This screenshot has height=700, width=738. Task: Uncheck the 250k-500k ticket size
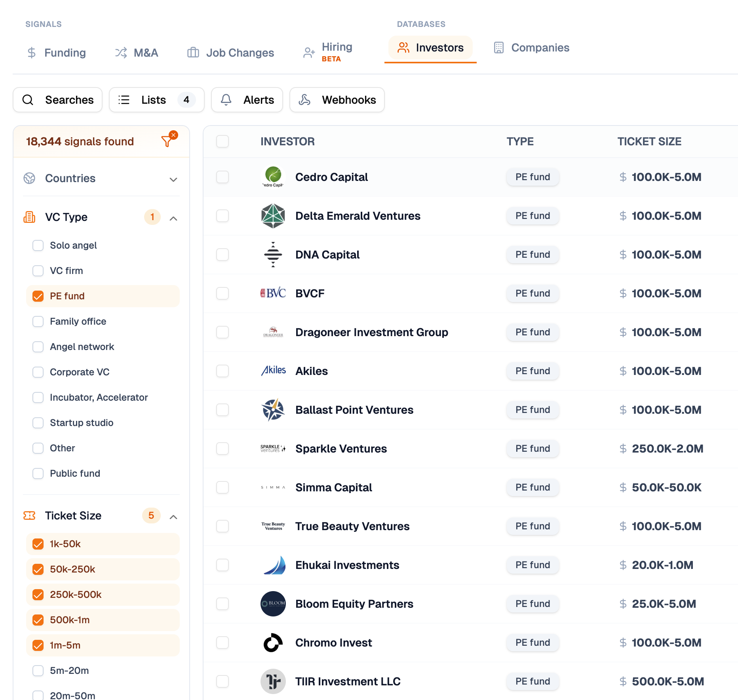click(x=38, y=595)
